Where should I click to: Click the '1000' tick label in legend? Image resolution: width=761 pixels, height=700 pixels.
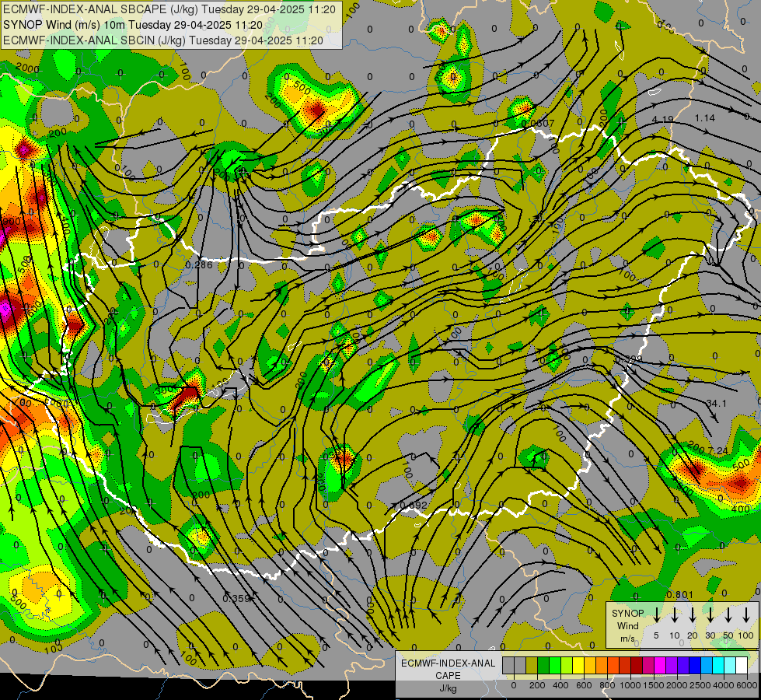[x=630, y=685]
